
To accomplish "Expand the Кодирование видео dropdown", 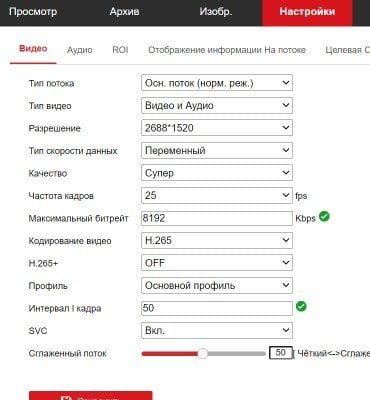I will click(217, 240).
